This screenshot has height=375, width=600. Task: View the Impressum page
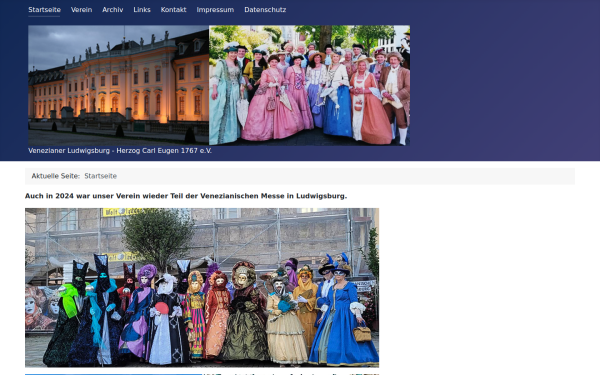click(215, 10)
